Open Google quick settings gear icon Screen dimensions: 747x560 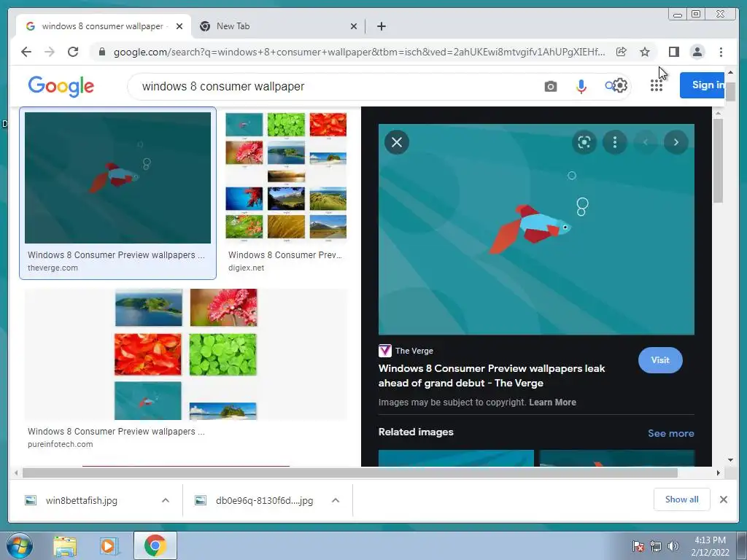(x=620, y=86)
